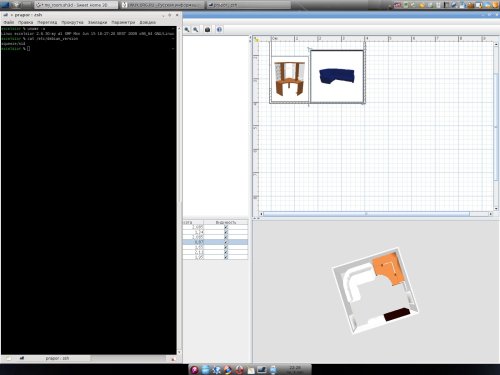Screen dimensions: 500x375
Task: Click the camera photo icon in the toolbar
Action: tap(207, 29)
